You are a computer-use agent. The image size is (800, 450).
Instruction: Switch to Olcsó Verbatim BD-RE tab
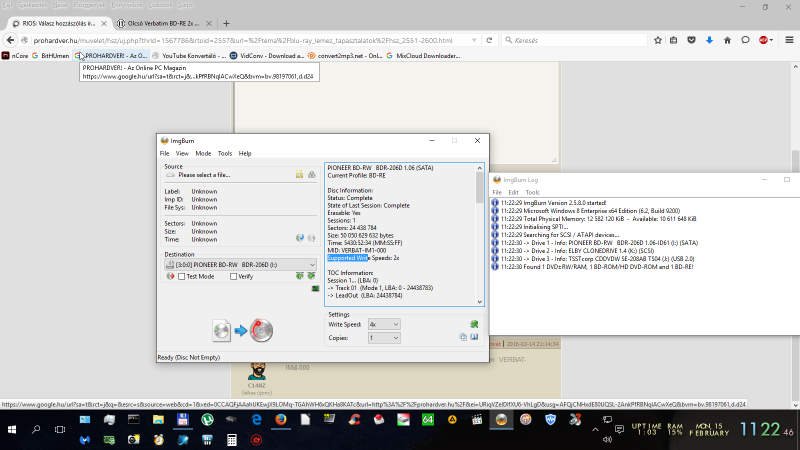click(x=163, y=23)
